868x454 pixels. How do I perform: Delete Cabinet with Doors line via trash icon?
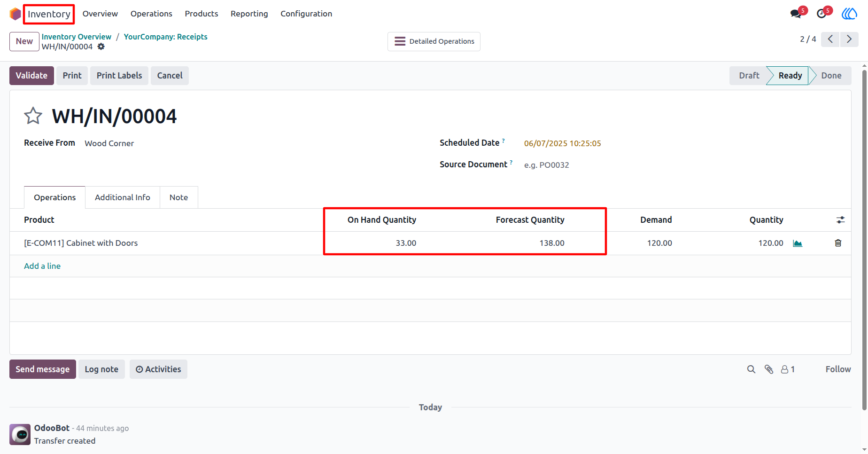tap(838, 243)
